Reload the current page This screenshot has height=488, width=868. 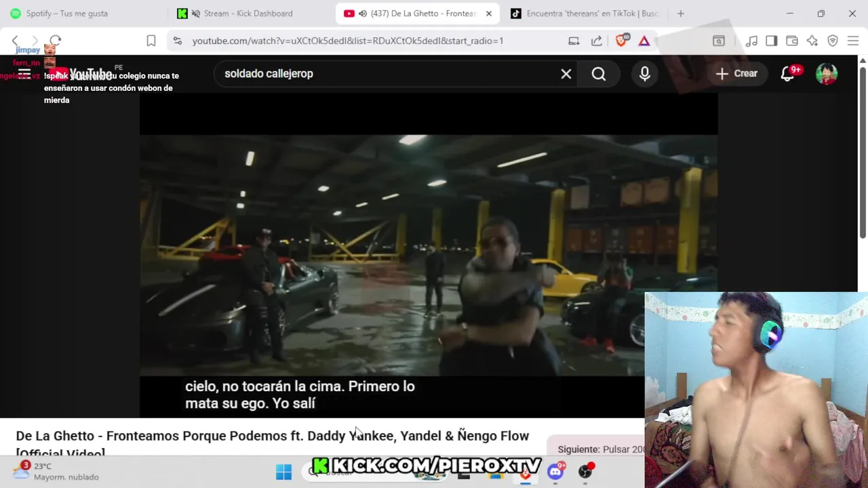56,41
